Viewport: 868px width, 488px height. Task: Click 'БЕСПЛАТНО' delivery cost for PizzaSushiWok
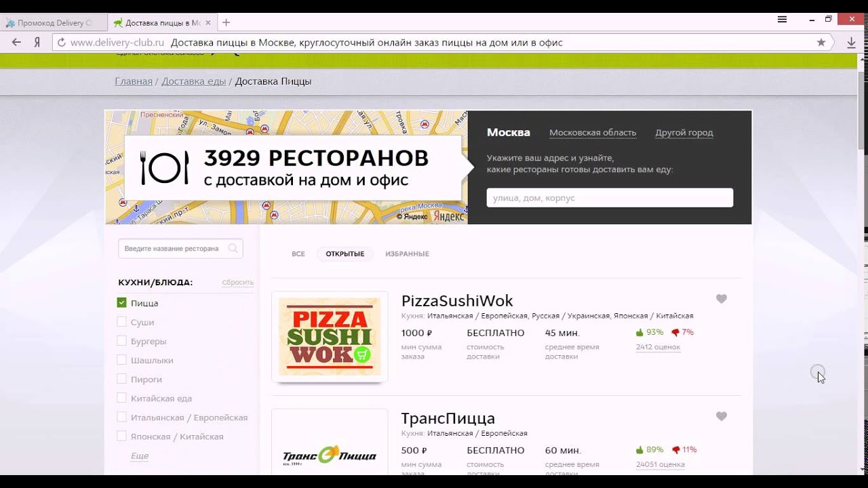[495, 333]
